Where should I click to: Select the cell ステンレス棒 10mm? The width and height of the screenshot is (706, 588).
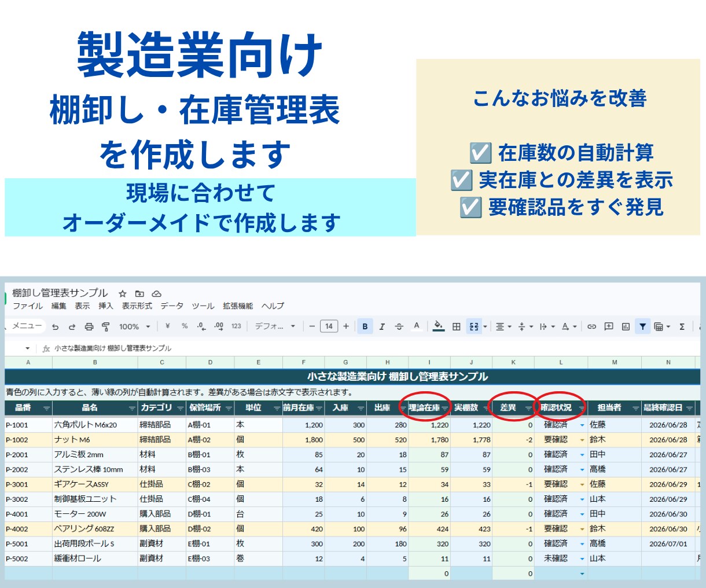[x=95, y=469]
